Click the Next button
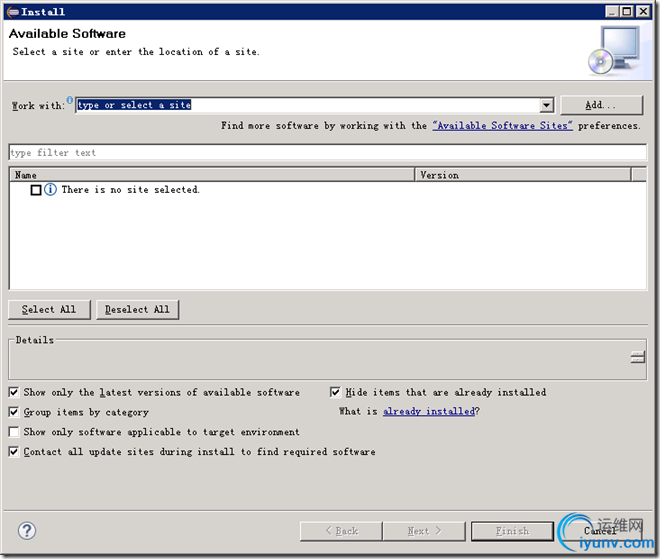The width and height of the screenshot is (660, 559). (424, 531)
